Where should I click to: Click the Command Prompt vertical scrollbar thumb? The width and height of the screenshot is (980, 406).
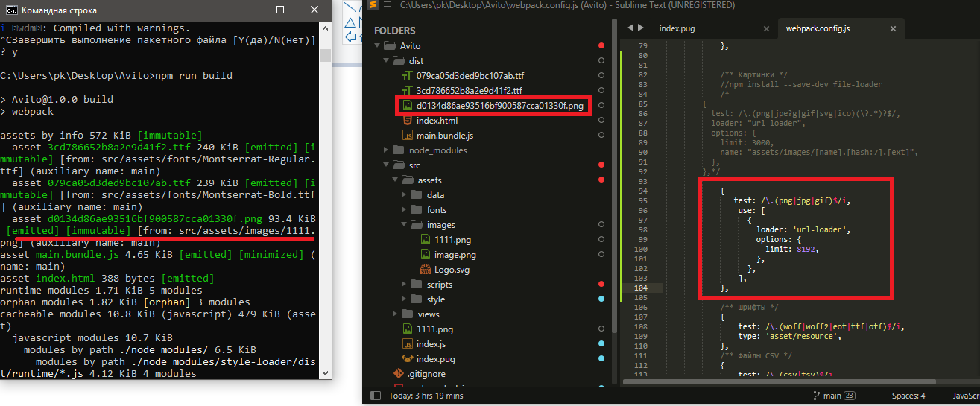click(326, 56)
